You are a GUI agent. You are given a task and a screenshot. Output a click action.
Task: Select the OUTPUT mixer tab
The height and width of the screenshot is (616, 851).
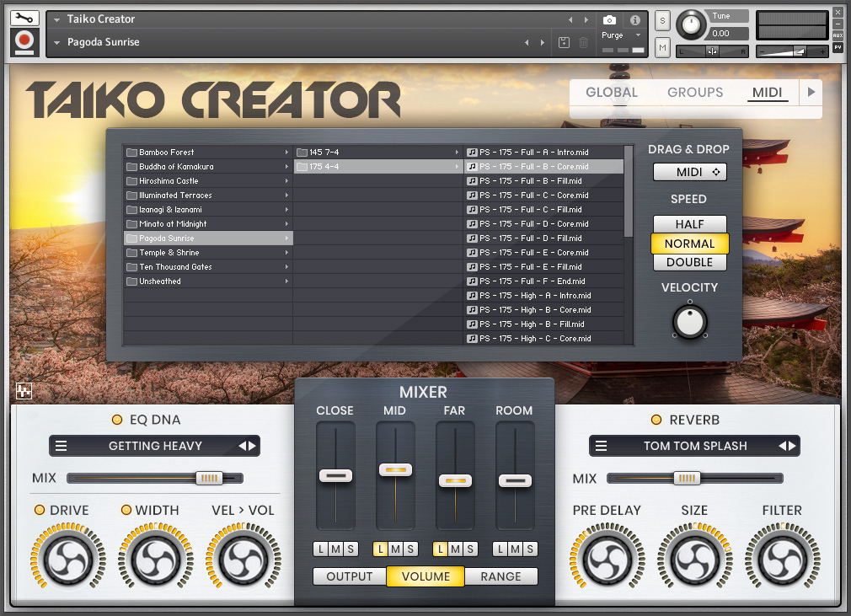[350, 576]
